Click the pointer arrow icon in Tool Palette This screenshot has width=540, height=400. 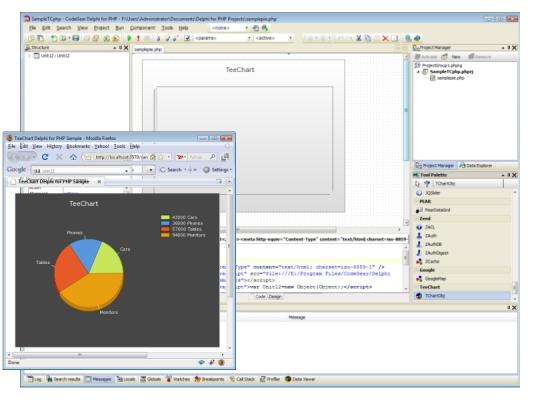[417, 184]
